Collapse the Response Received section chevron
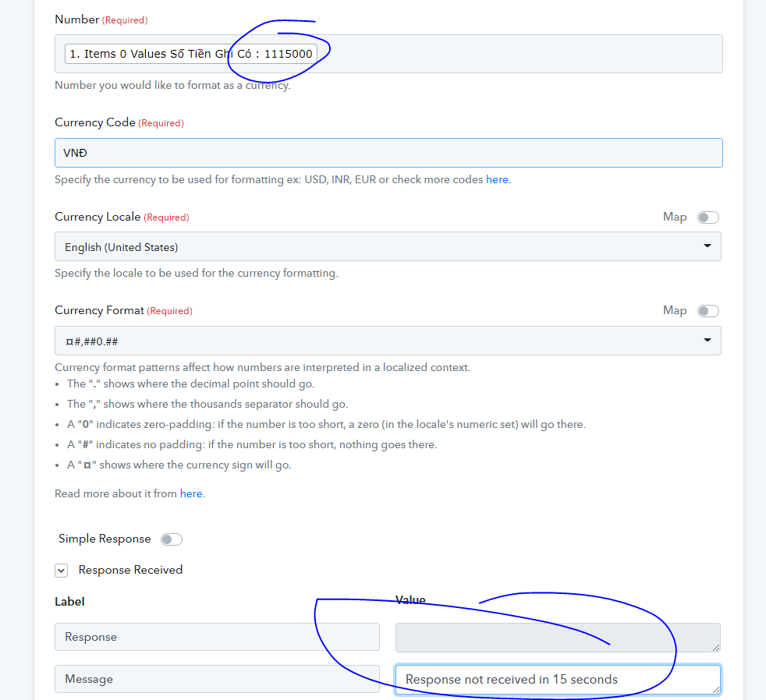The image size is (766, 700). tap(61, 571)
